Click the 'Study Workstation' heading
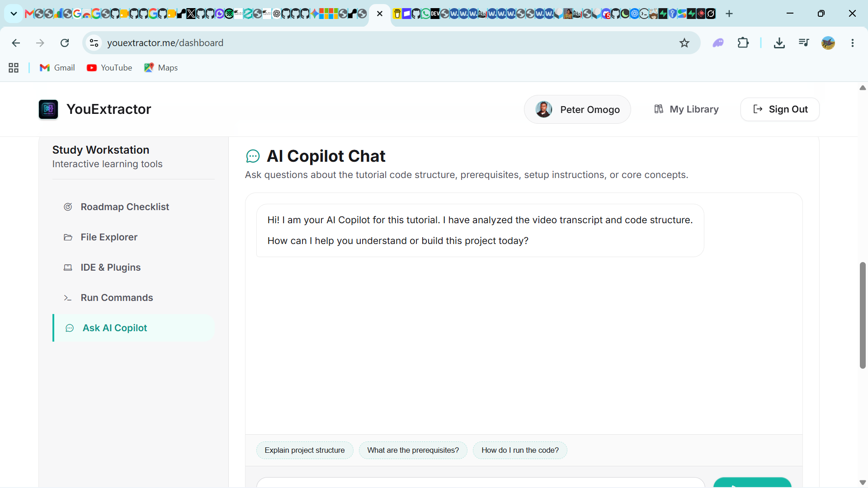 tap(101, 150)
